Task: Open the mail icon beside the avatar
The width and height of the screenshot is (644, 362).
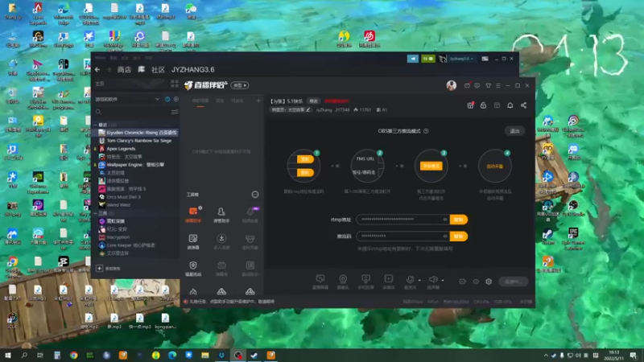Action: click(x=467, y=85)
